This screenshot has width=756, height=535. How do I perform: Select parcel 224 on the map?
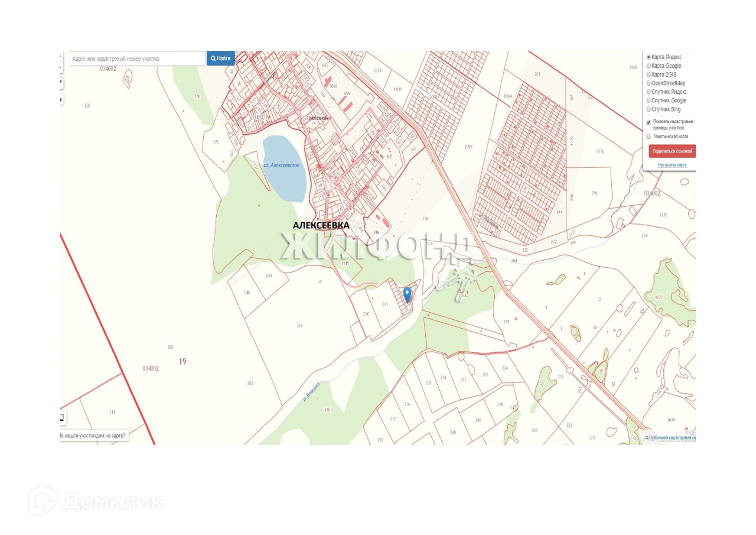pos(505,368)
